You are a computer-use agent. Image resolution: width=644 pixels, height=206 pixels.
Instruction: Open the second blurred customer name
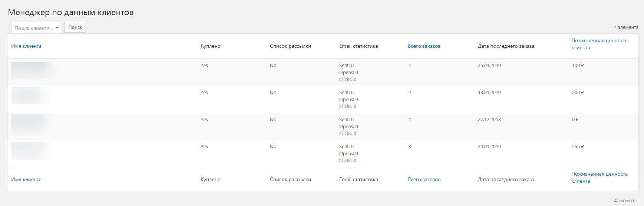point(30,96)
